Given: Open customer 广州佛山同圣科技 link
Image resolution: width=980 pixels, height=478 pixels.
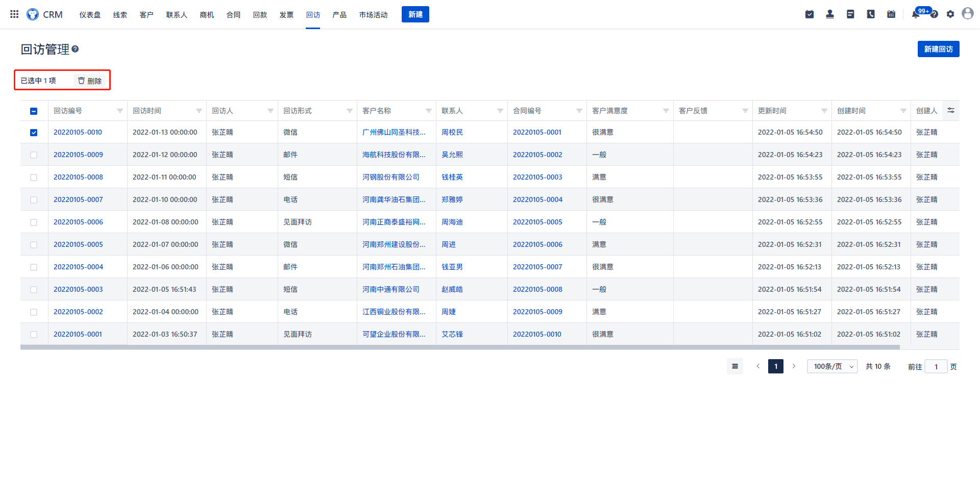Looking at the screenshot, I should (x=394, y=132).
